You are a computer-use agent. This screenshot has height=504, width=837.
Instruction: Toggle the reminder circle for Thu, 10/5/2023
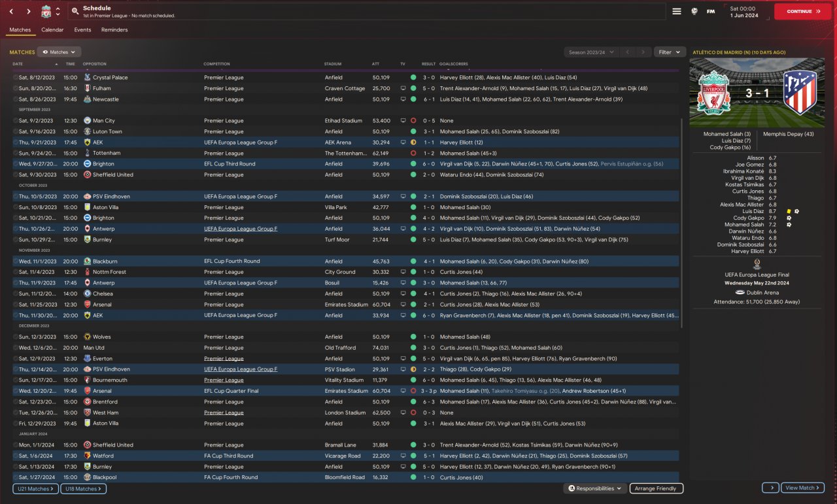coord(16,196)
